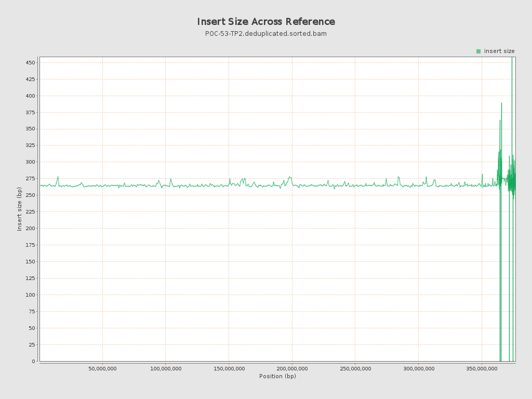The height and width of the screenshot is (399, 532).
Task: Click the 50 y-axis tick label
Action: click(32, 328)
